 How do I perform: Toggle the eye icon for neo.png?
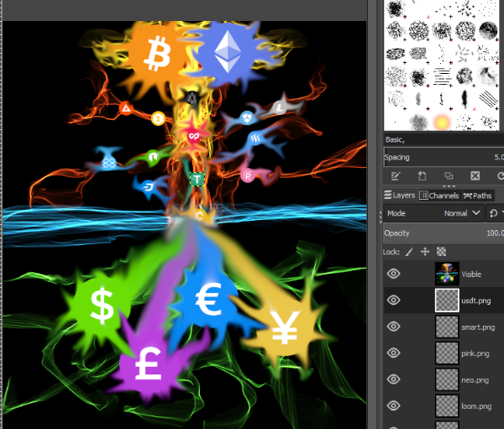[x=393, y=379]
